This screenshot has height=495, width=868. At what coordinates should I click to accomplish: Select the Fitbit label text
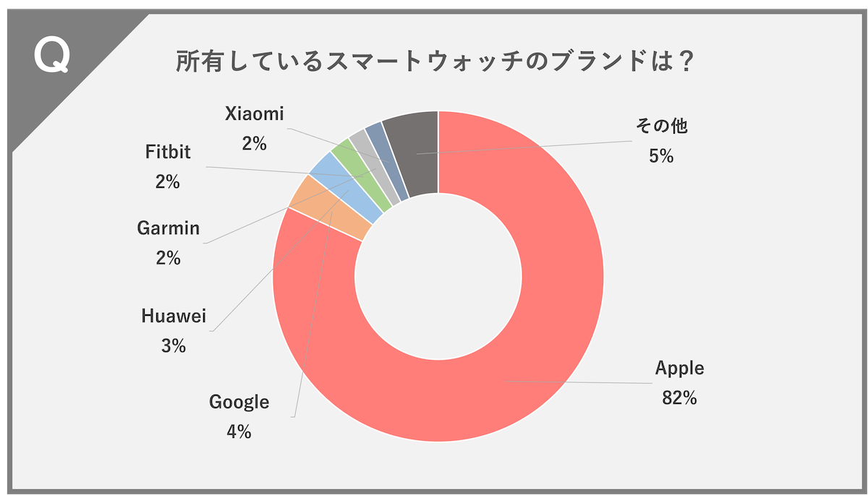(x=167, y=152)
